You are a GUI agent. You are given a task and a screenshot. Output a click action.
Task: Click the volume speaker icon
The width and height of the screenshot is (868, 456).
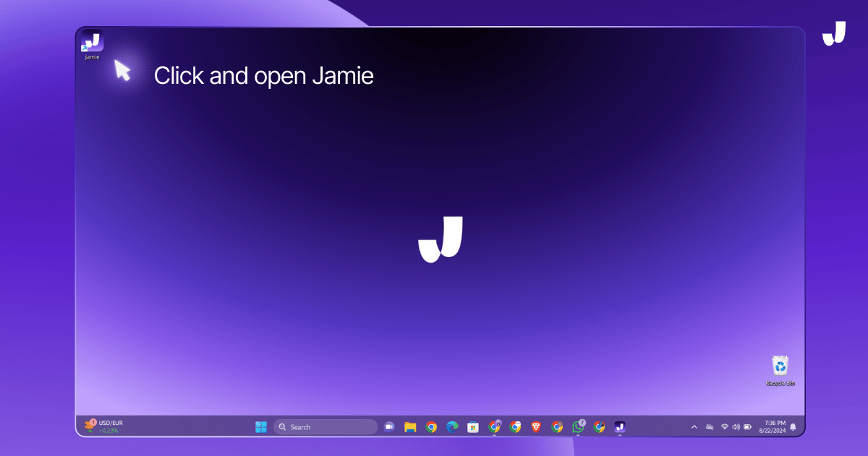coord(736,427)
